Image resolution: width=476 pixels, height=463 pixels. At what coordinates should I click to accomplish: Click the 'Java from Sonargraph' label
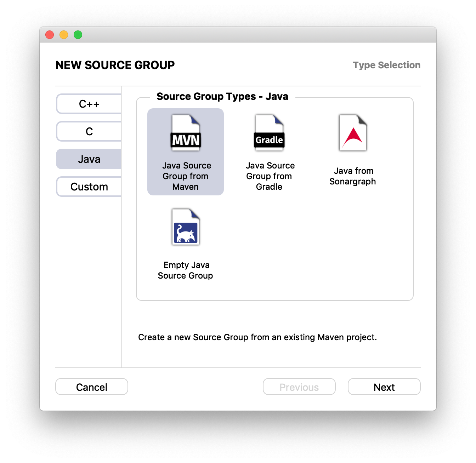[353, 176]
